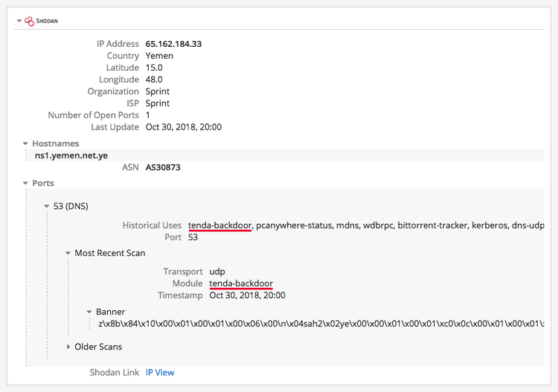This screenshot has width=558, height=392.
Task: Collapse the Most Recent Scan section
Action: pyautogui.click(x=68, y=253)
